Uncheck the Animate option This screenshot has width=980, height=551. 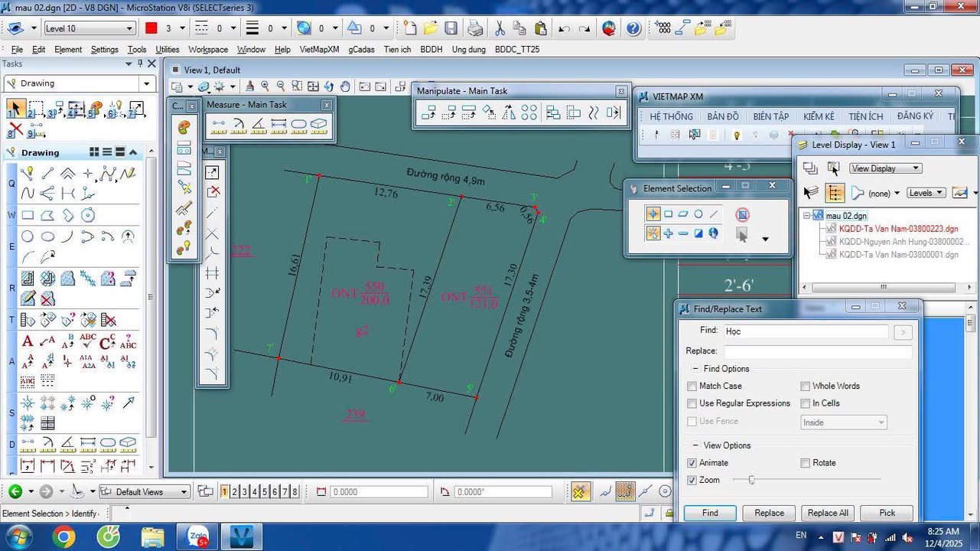[x=692, y=463]
